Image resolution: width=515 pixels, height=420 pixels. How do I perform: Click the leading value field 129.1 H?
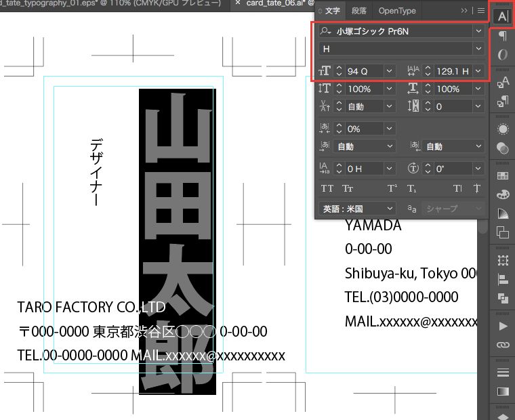pyautogui.click(x=452, y=70)
